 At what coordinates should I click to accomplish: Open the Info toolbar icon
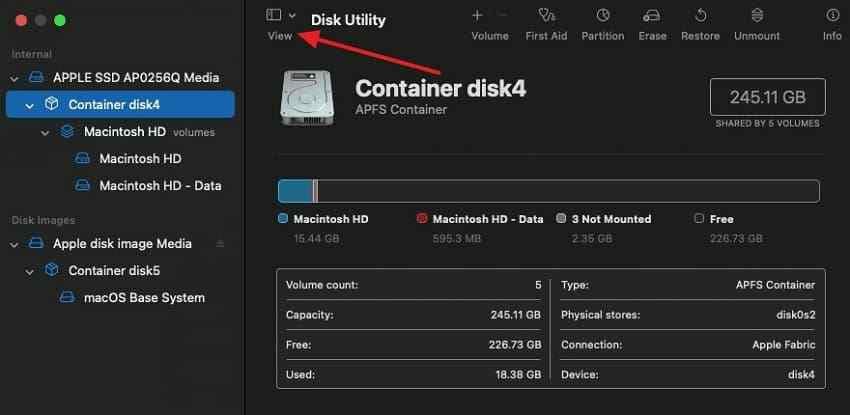(x=832, y=16)
